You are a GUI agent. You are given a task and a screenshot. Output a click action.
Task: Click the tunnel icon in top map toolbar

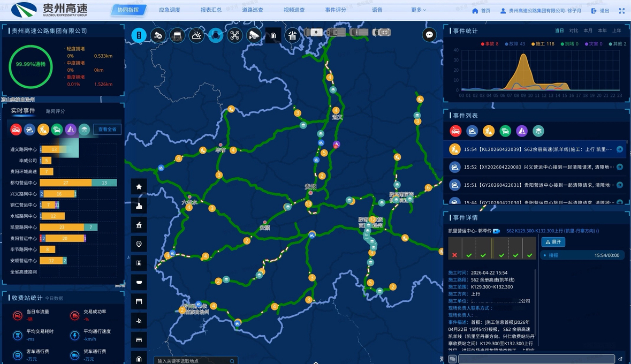(x=273, y=35)
